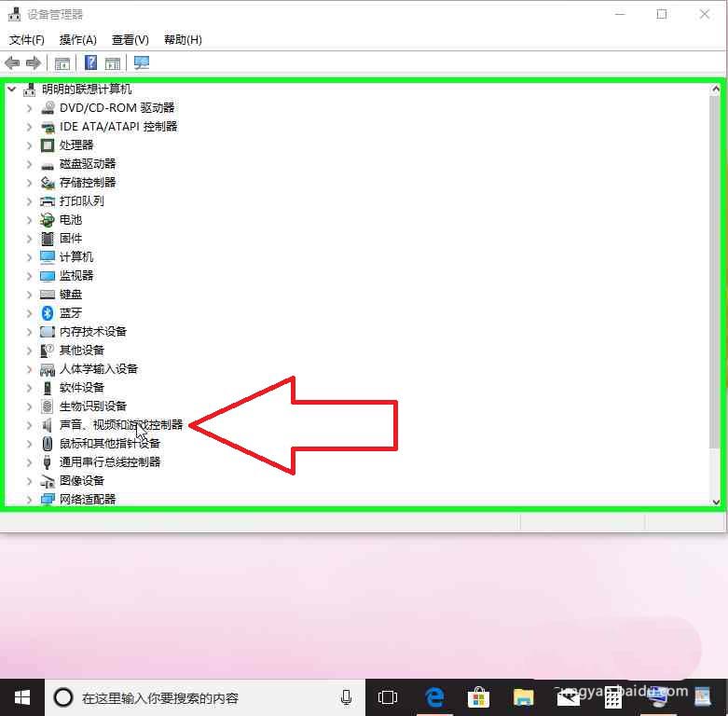Launch Microsoft Edge from the taskbar
Screen dimensions: 728x716
pos(434,697)
